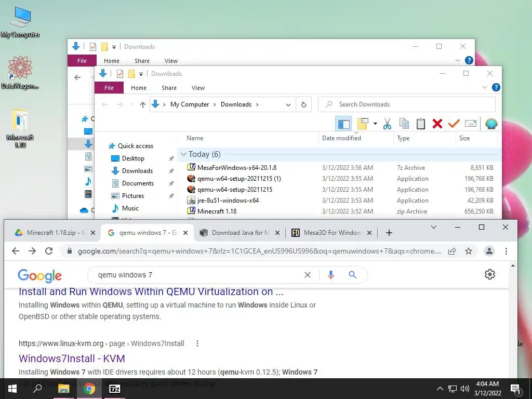532x399 pixels.
Task: Switch to Download Java Chrome tab
Action: [x=240, y=232]
